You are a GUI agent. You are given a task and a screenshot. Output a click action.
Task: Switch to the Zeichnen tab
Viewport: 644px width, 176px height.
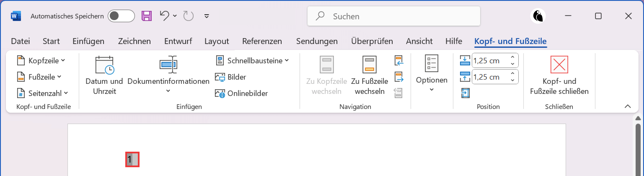[134, 41]
